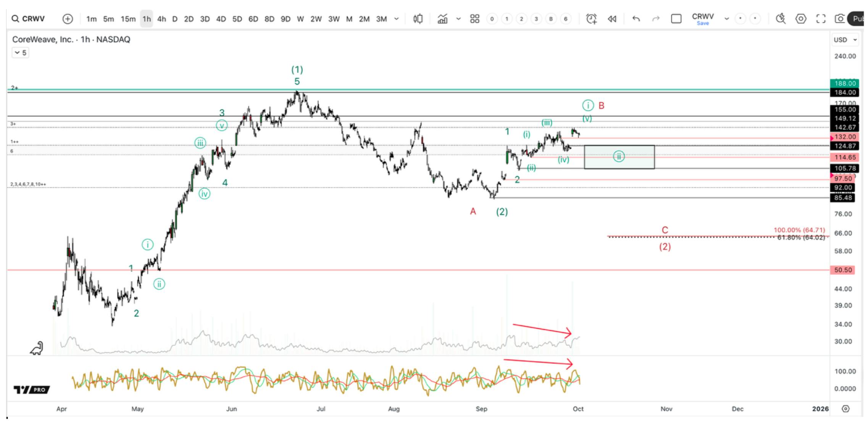
Task: Click the undo arrow
Action: point(636,19)
